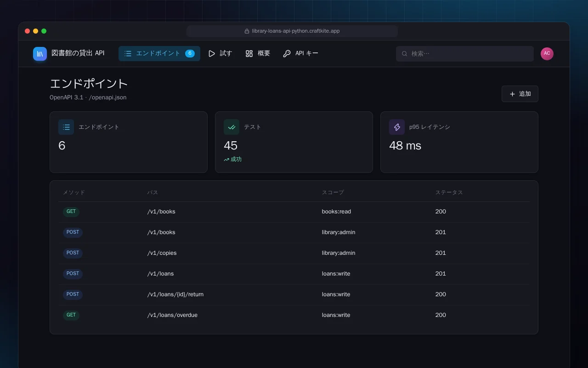This screenshot has width=588, height=368.
Task: Click the grid icon beside 概要
Action: pos(249,54)
